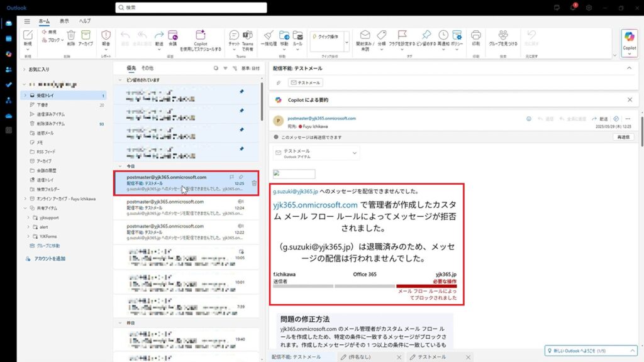644x362 pixels.
Task: Pin the 12:25 postmaster message
Action: (241, 177)
